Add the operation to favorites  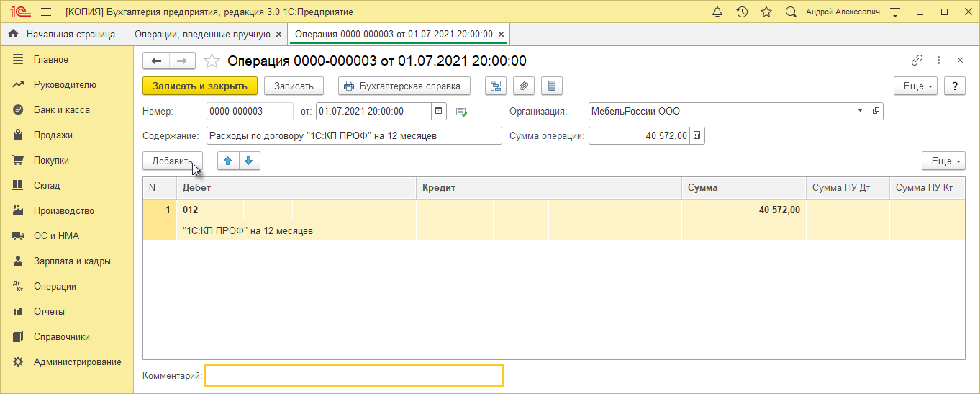tap(212, 61)
